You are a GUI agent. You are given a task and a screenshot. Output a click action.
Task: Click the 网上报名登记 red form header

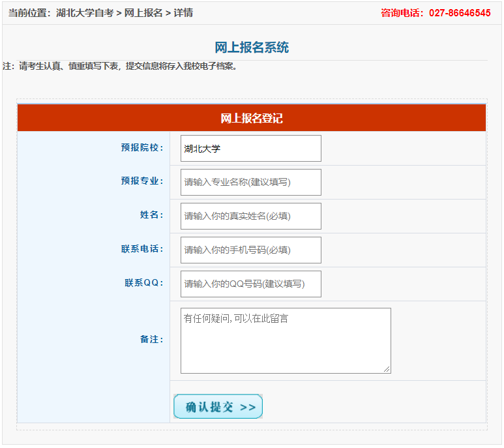[x=252, y=117]
